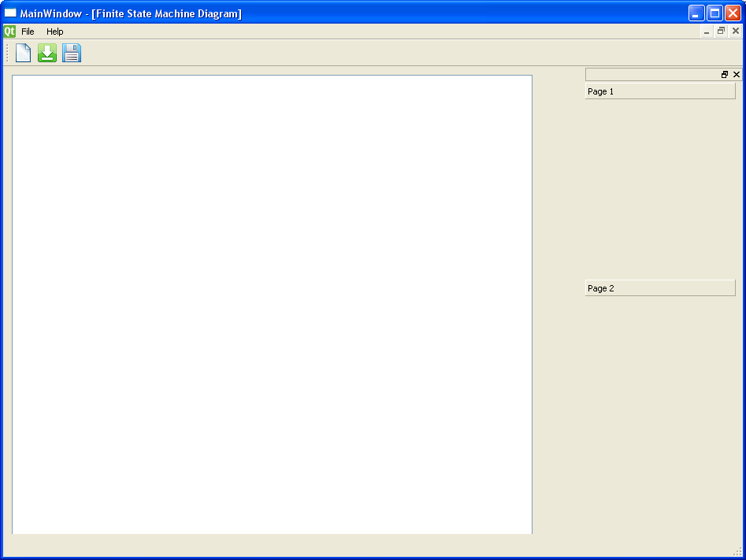
Task: Click the application icon in title bar
Action: pos(10,13)
